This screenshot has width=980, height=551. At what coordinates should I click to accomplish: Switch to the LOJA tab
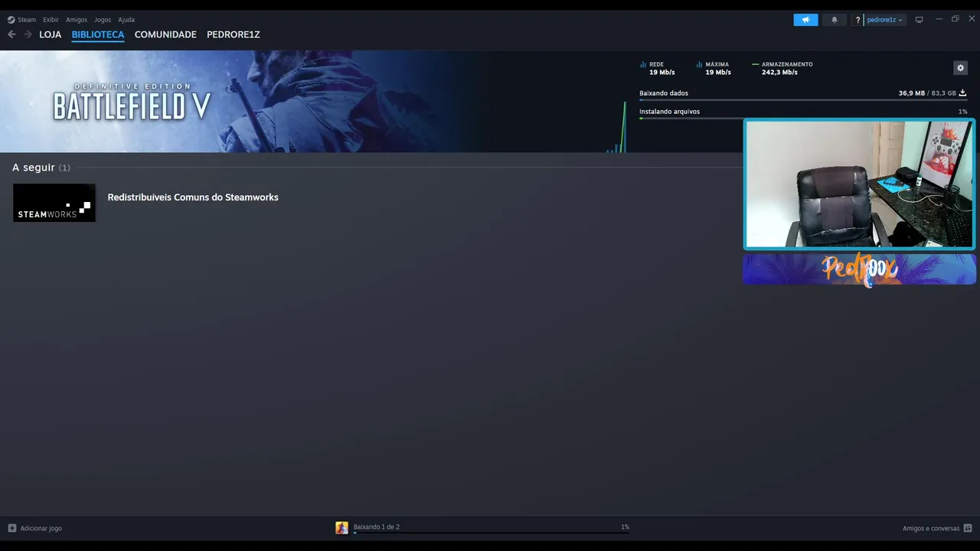tap(51, 34)
